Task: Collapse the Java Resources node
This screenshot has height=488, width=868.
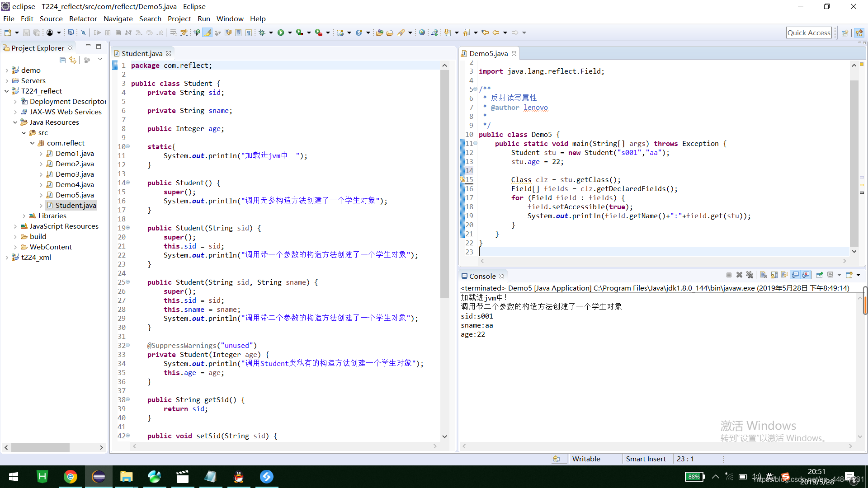Action: click(15, 122)
